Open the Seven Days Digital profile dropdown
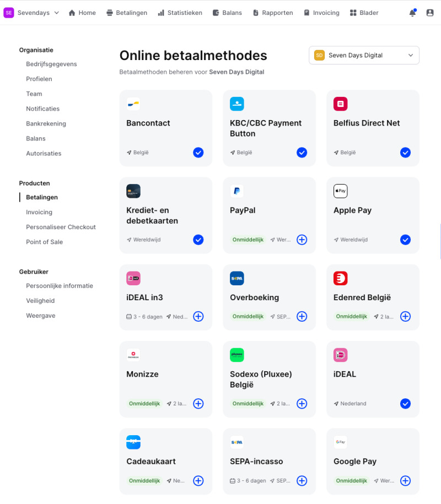The width and height of the screenshot is (441, 504). click(x=364, y=55)
